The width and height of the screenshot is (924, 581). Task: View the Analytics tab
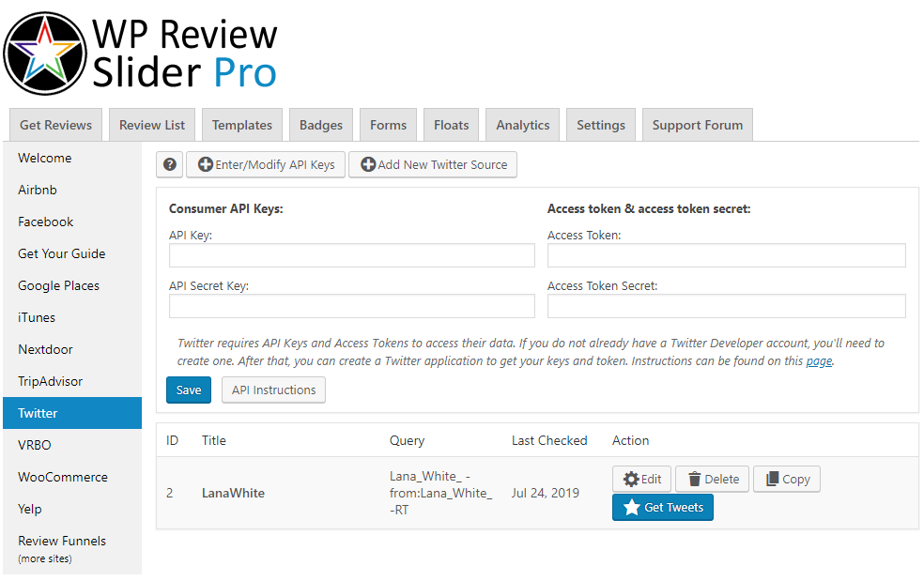[523, 125]
